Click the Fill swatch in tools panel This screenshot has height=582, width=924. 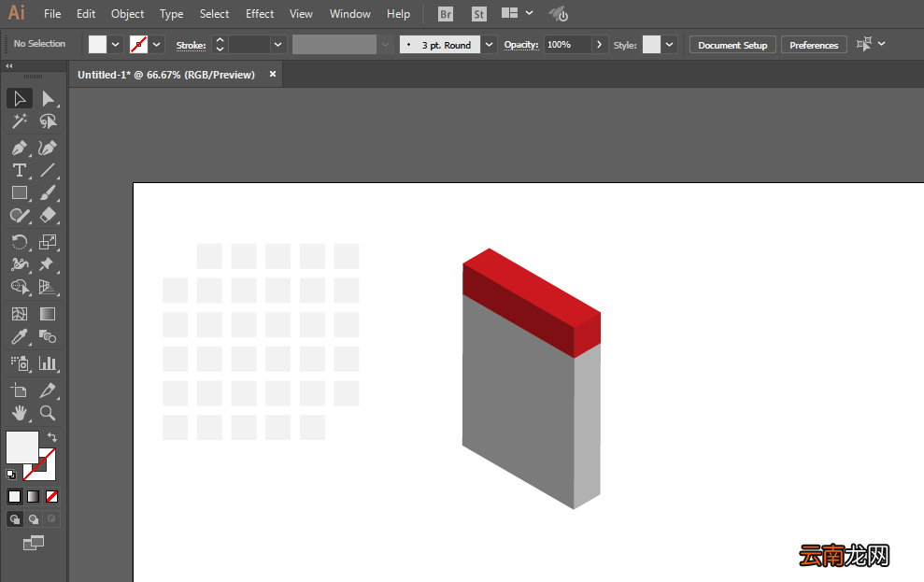pyautogui.click(x=21, y=447)
